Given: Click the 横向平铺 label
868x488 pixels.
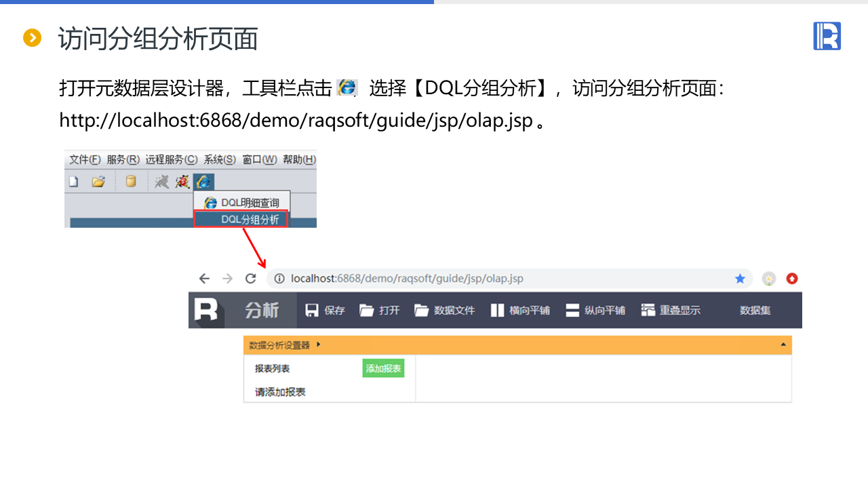Looking at the screenshot, I should [530, 310].
